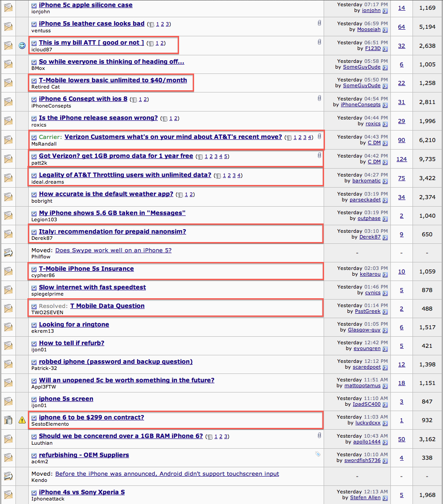Visit iPhoneConsepts profile in last post column
The image size is (443, 504).
point(360,105)
